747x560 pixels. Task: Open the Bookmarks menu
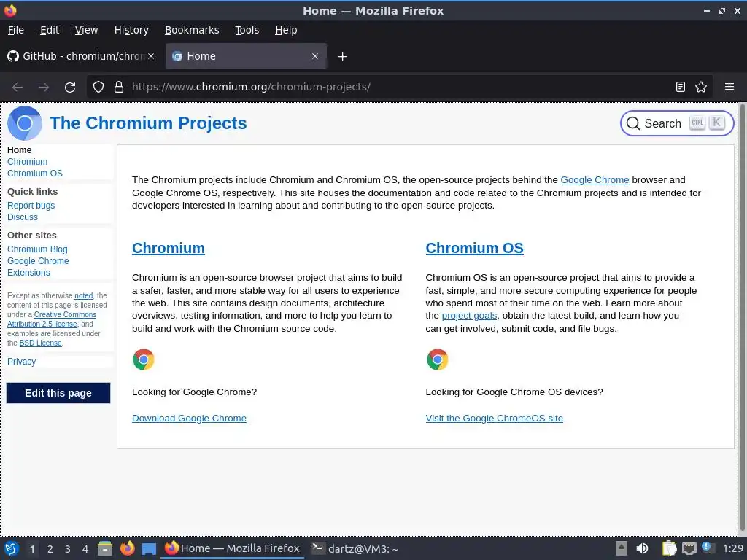pyautogui.click(x=192, y=30)
